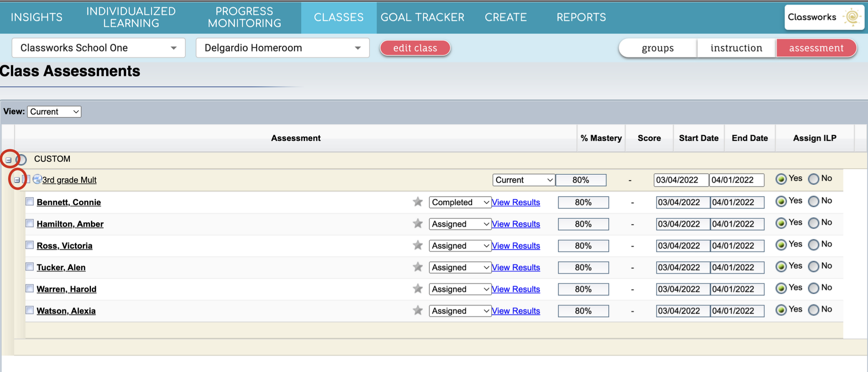
Task: Open the 3rd grade Mult Current status dropdown
Action: 524,180
